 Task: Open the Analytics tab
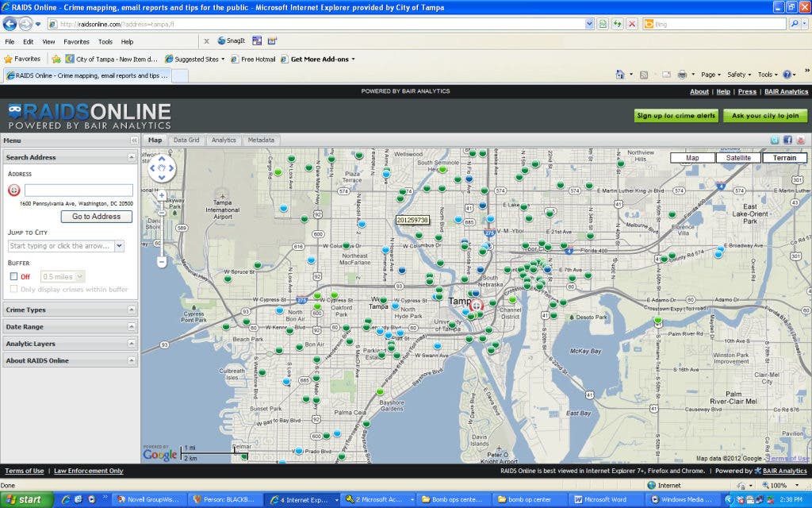click(x=224, y=140)
